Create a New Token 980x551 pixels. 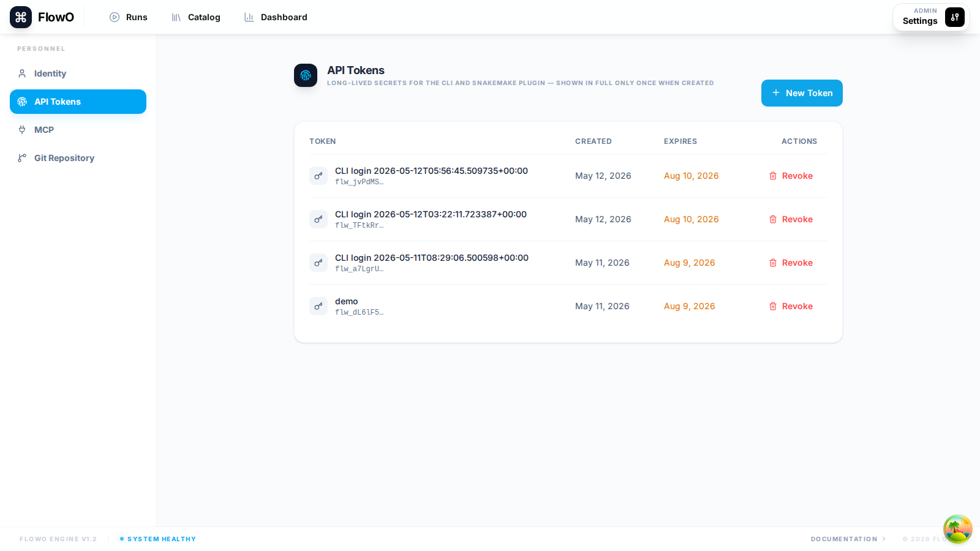tap(802, 93)
